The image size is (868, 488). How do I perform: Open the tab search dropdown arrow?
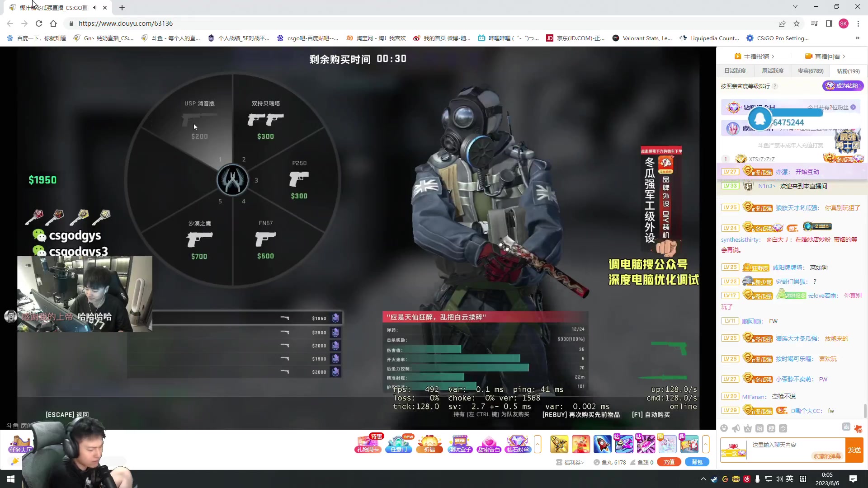(x=795, y=6)
